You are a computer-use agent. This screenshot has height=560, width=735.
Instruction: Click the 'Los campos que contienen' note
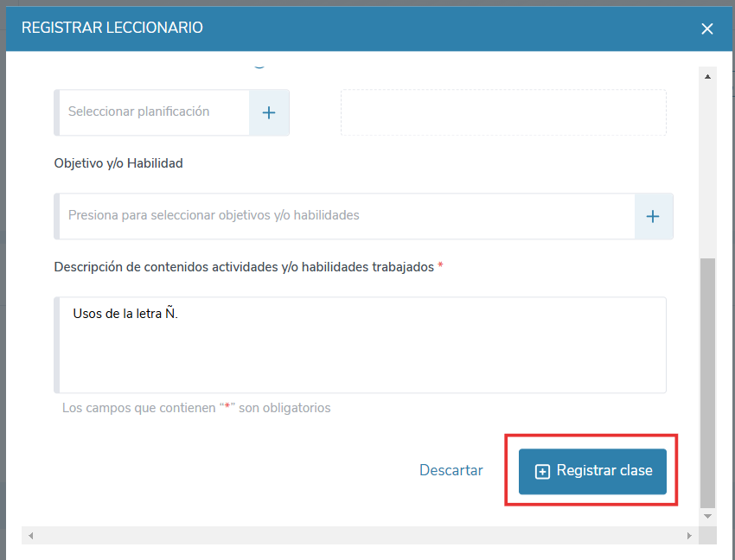click(x=196, y=408)
